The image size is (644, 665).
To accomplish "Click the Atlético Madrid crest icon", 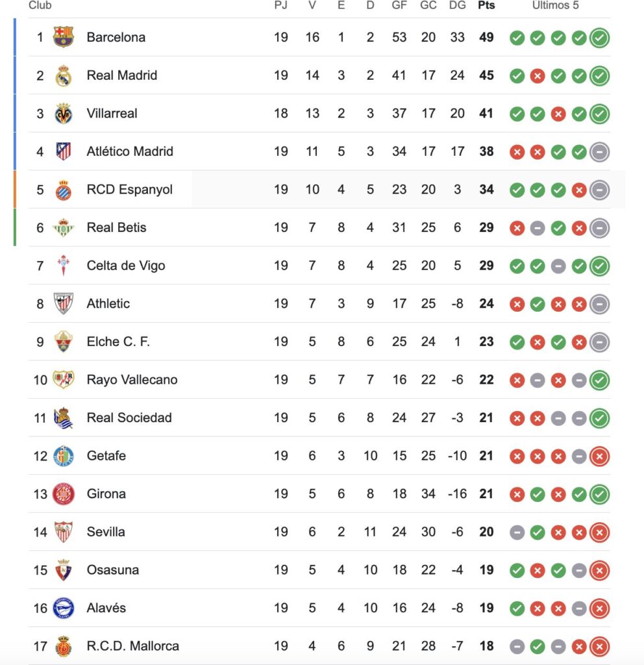I will [64, 151].
